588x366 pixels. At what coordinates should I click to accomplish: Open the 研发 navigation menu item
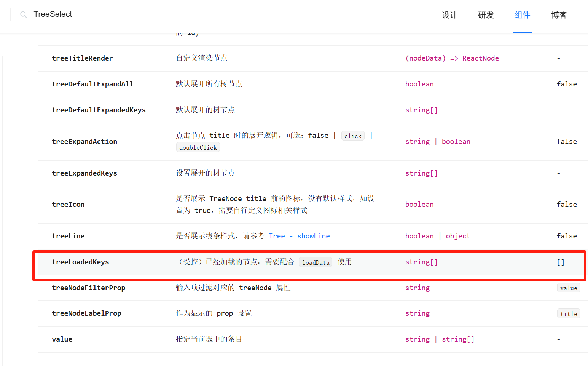pos(485,15)
